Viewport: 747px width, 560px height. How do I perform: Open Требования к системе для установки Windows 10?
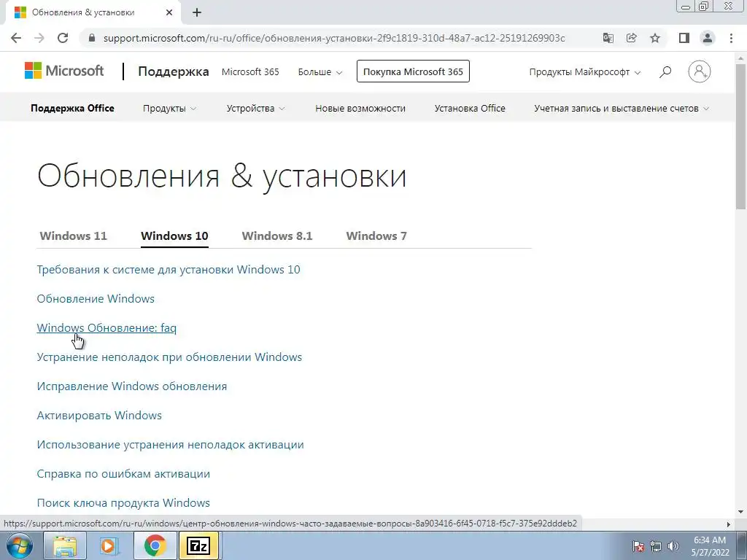click(x=169, y=270)
